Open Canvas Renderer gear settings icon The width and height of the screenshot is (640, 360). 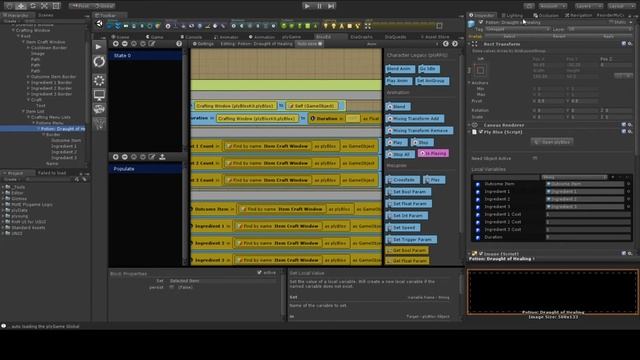[x=630, y=125]
